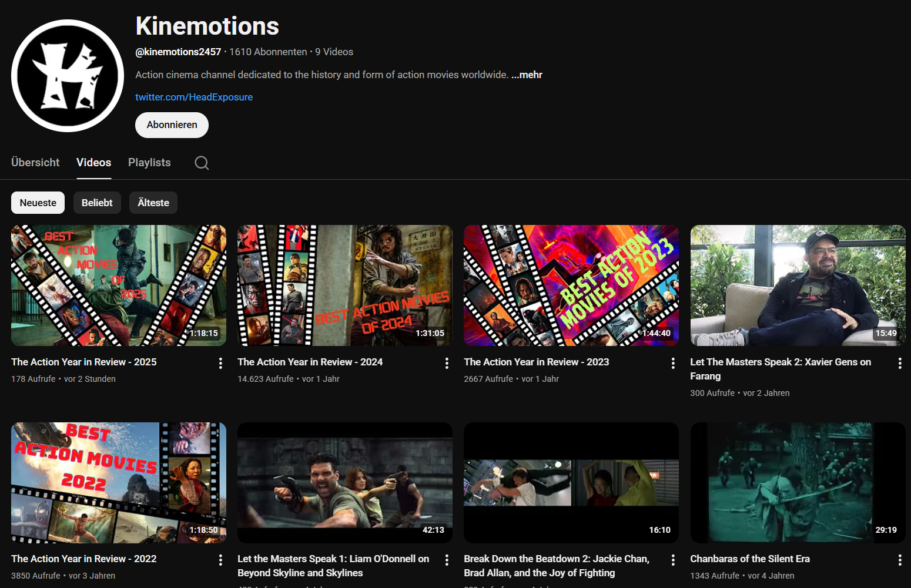This screenshot has width=911, height=588.
Task: Click the 9 Videos count text
Action: (334, 52)
